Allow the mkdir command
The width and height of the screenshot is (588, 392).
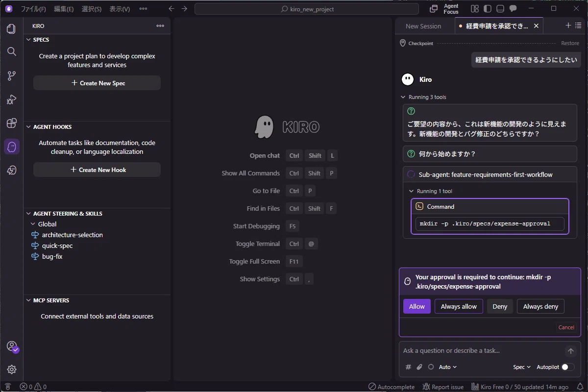pyautogui.click(x=417, y=306)
